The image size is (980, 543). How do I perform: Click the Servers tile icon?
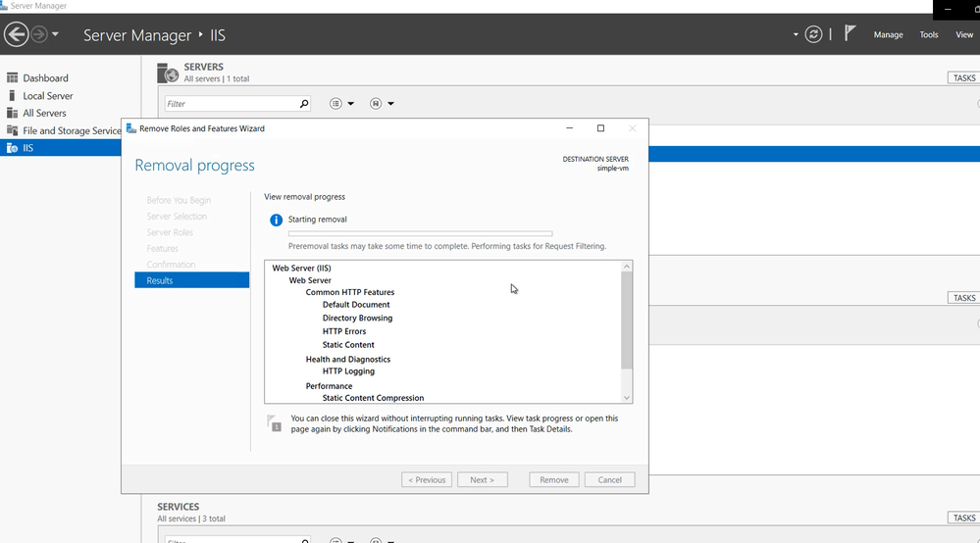point(168,74)
